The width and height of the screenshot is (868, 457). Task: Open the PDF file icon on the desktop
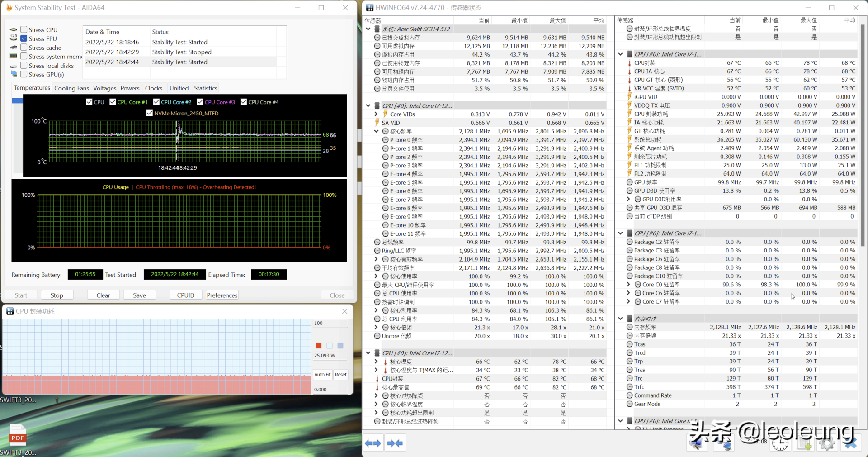tap(18, 436)
